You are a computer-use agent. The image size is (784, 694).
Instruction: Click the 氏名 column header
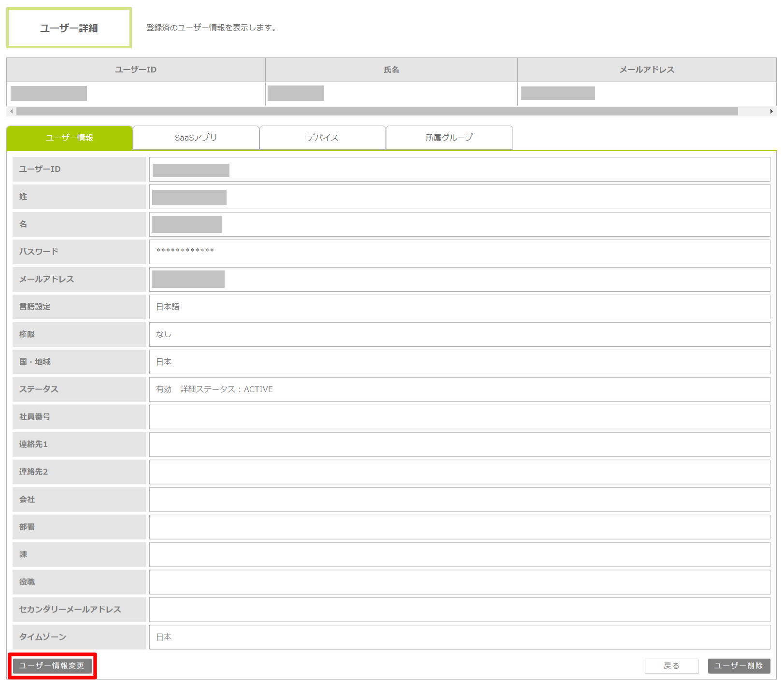391,70
